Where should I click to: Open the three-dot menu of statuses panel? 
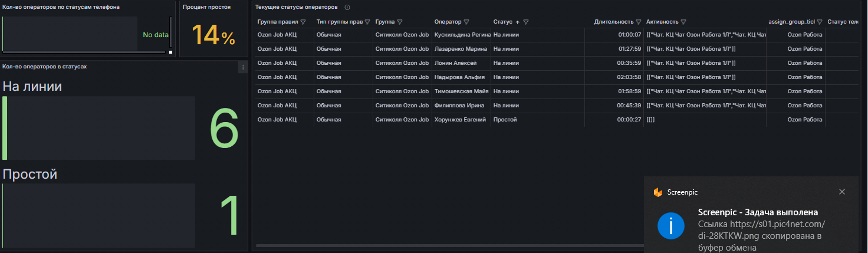(242, 67)
